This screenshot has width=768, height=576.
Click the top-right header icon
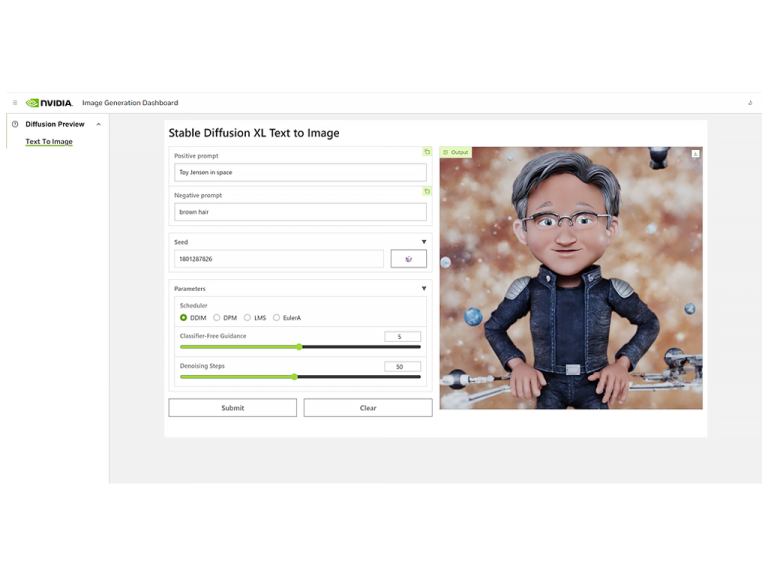coord(750,103)
